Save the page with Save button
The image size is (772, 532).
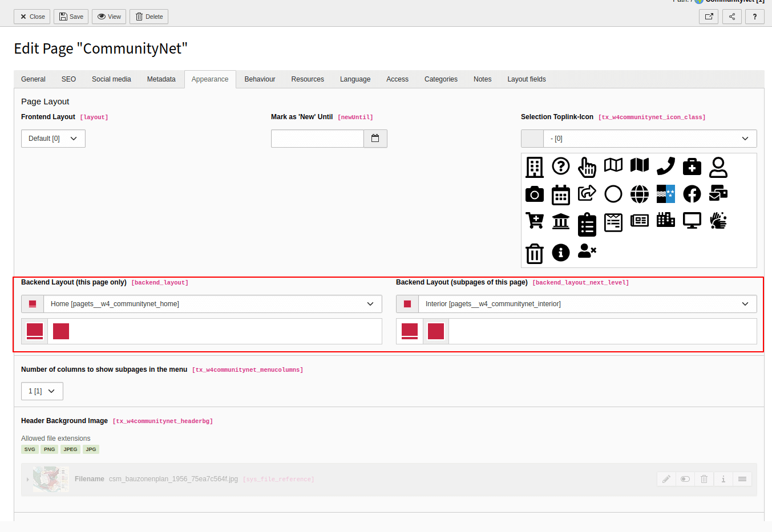[x=71, y=17]
